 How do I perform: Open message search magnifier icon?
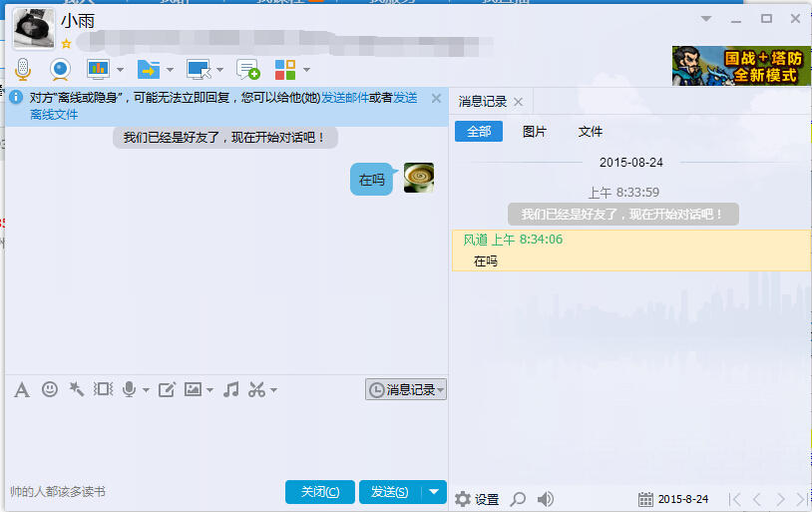pos(518,499)
